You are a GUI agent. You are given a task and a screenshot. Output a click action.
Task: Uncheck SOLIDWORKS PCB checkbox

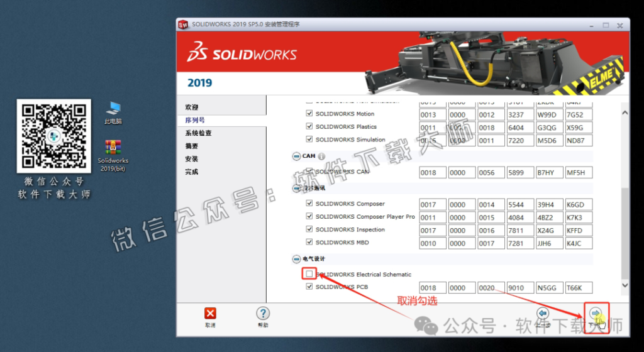pos(309,287)
